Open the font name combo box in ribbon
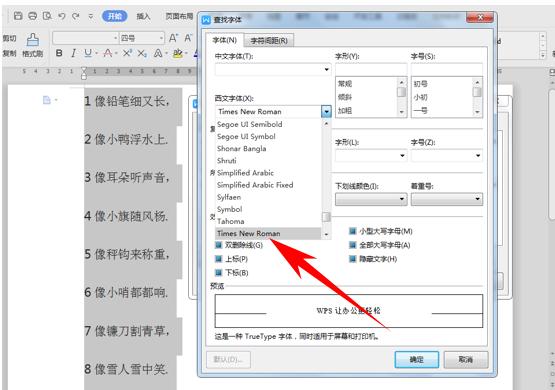 [85, 38]
